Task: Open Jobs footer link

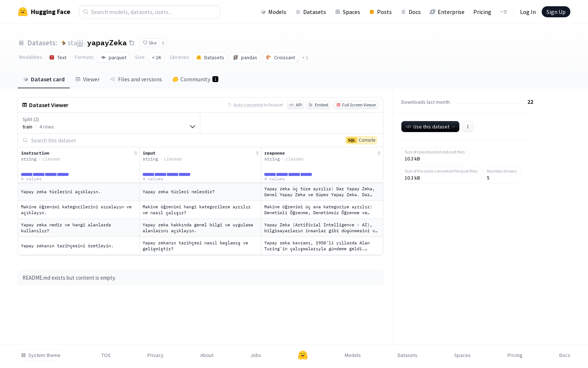Action: (256, 355)
